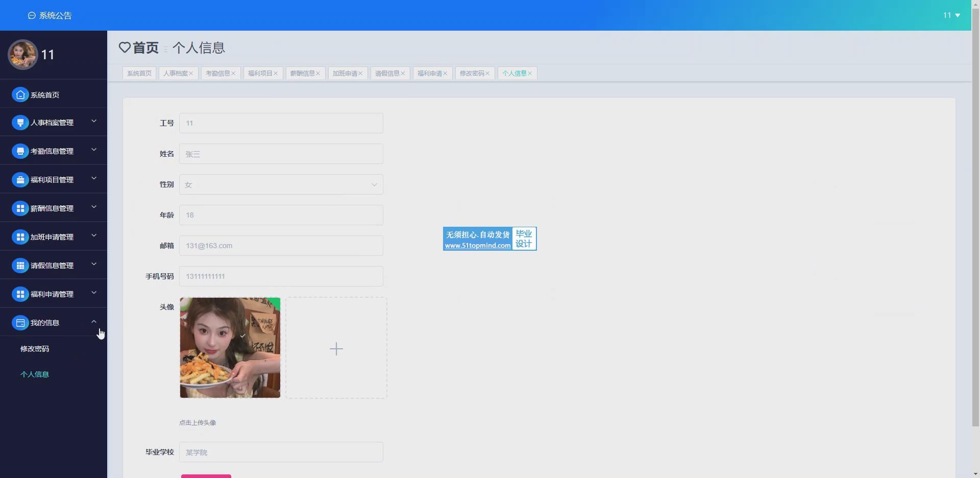Close the 福利申请 tab
The image size is (980, 478).
445,74
